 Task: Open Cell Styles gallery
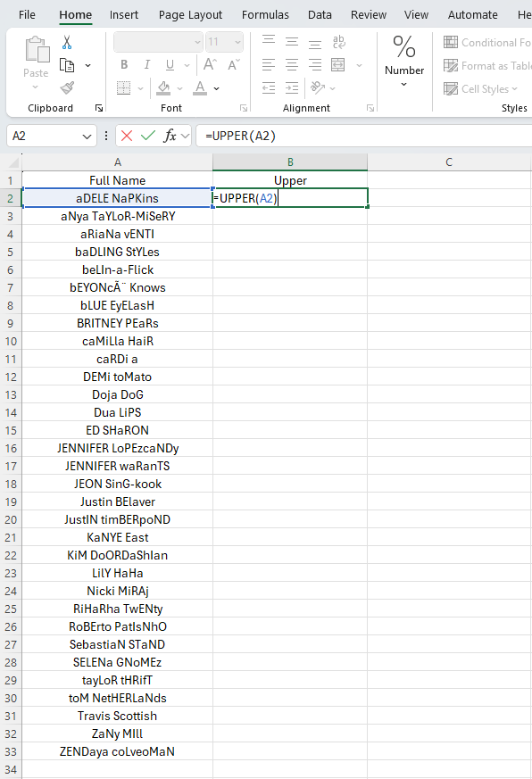(481, 89)
